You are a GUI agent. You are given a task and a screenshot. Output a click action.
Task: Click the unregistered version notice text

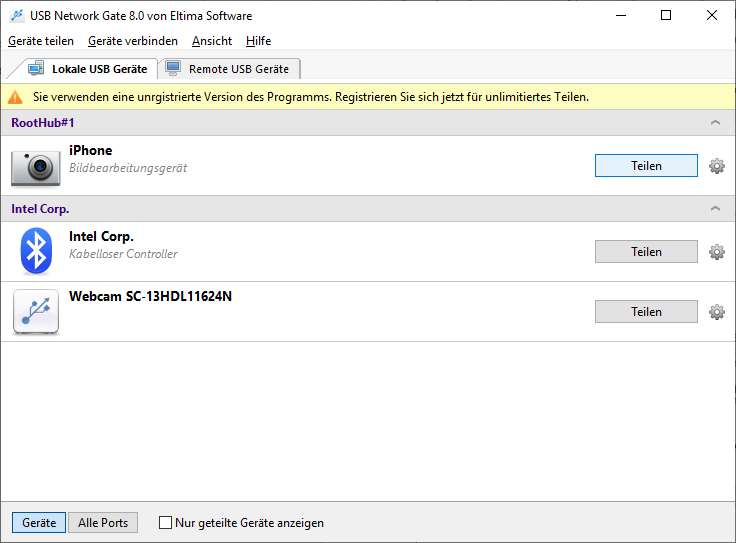pyautogui.click(x=311, y=97)
